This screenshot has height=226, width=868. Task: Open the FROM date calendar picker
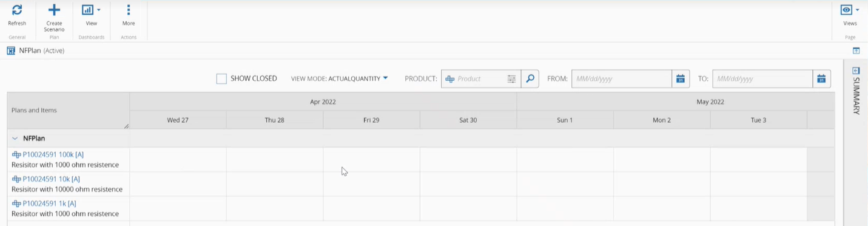click(x=681, y=79)
